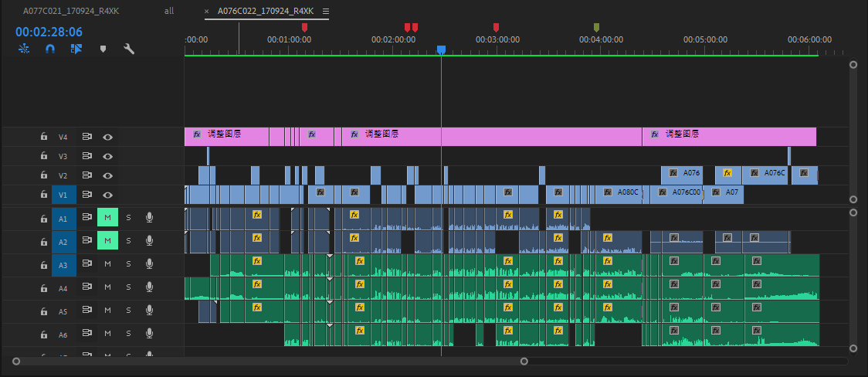868x377 pixels.
Task: Click the V1 track target button
Action: (63, 195)
